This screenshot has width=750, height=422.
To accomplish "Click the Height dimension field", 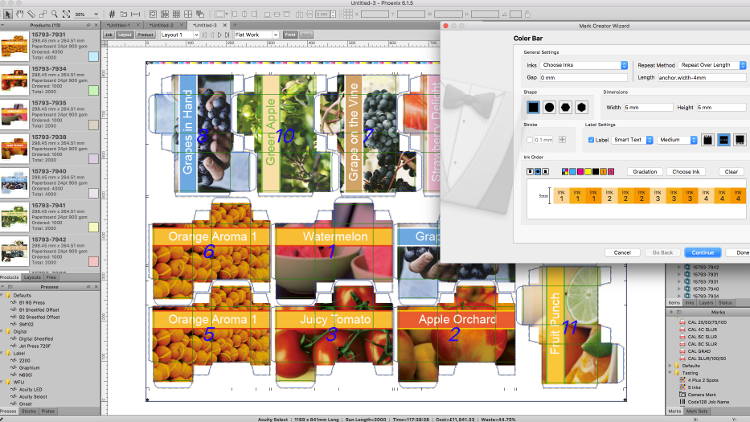I will [721, 107].
